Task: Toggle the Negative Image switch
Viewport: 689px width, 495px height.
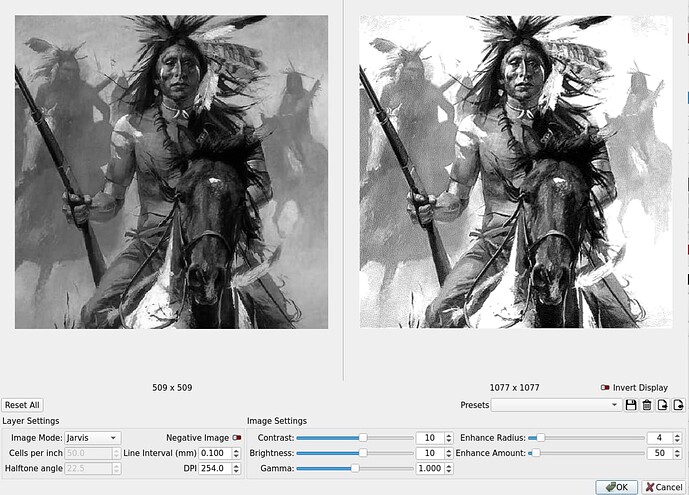Action: click(x=237, y=437)
